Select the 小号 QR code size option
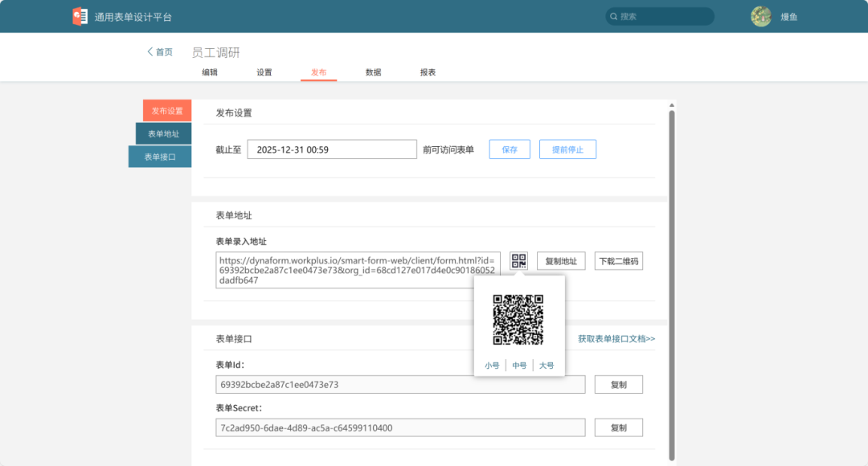Image resolution: width=868 pixels, height=466 pixels. 491,365
